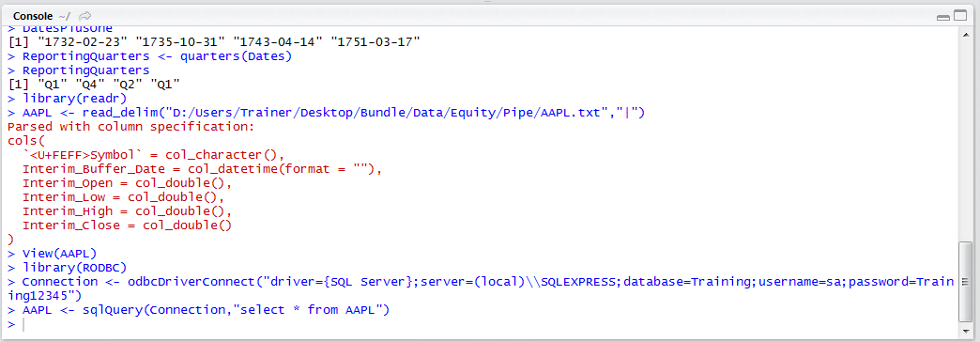Select the Console tab
This screenshot has width=980, height=342.
click(x=33, y=16)
